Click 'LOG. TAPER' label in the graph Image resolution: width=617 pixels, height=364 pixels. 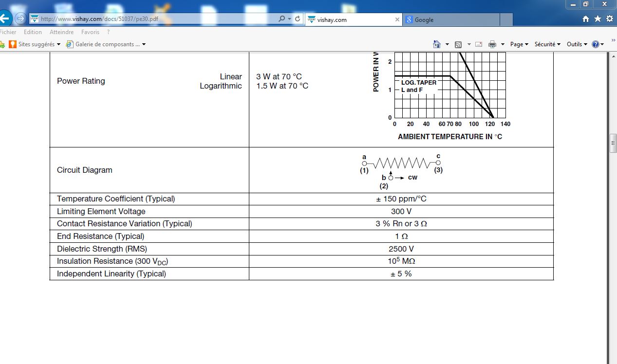click(419, 83)
